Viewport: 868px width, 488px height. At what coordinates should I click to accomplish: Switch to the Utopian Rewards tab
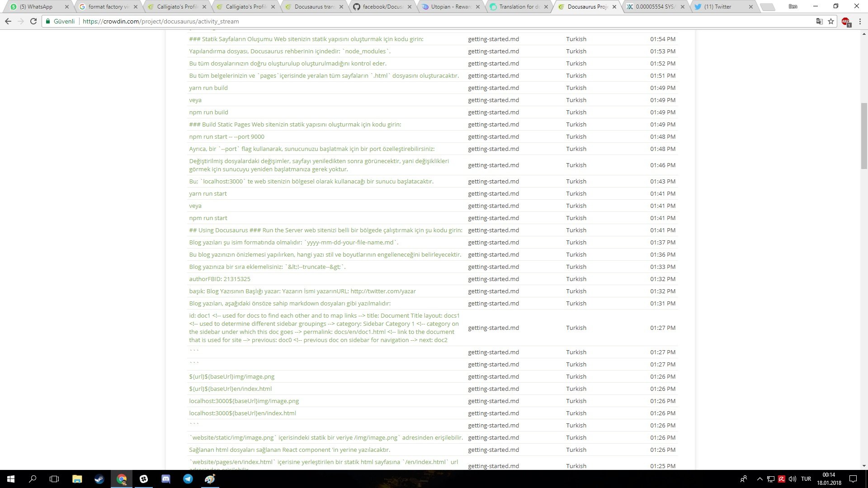[x=451, y=7]
